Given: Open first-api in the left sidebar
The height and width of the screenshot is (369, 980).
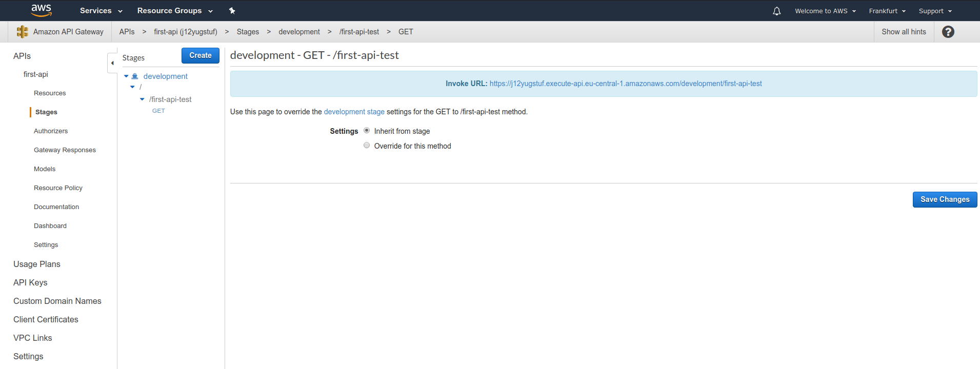Looking at the screenshot, I should pos(36,74).
